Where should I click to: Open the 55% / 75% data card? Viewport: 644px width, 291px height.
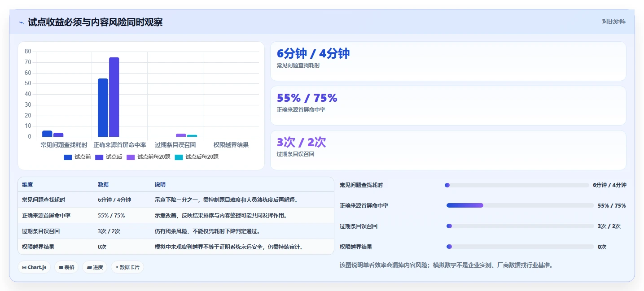click(448, 105)
